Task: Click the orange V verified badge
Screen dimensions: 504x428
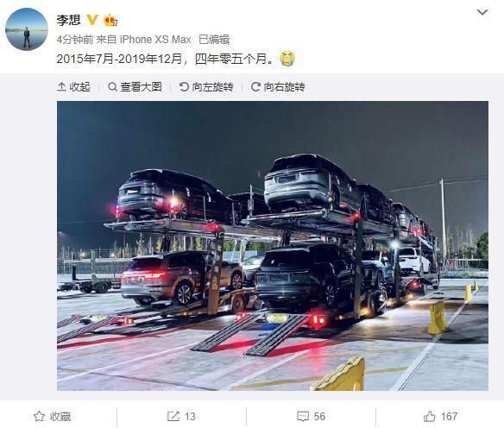Action: click(92, 20)
